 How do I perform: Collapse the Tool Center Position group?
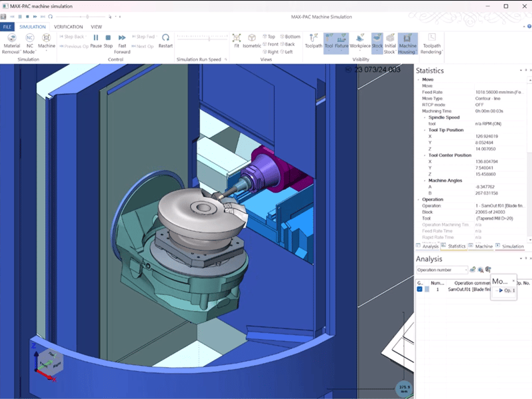coord(425,156)
